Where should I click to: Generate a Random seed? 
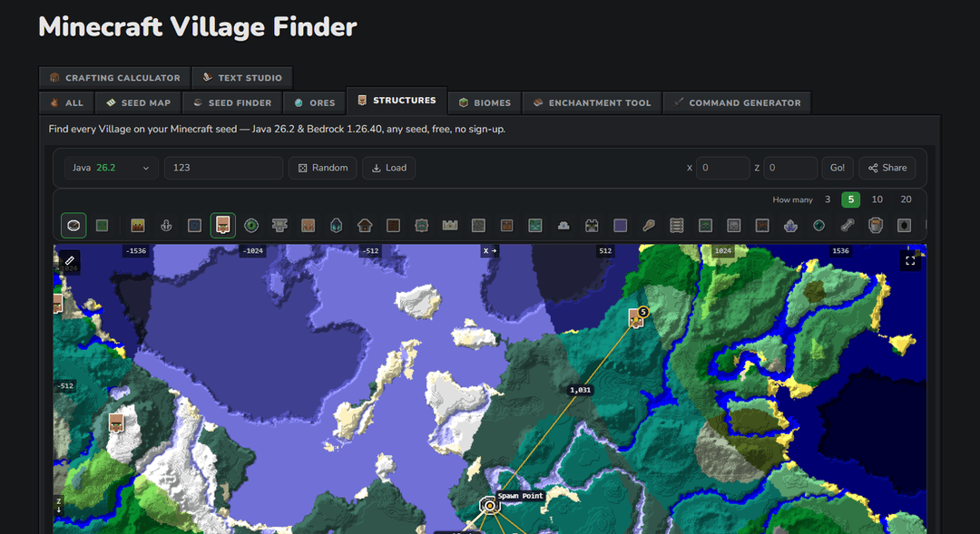pos(322,168)
